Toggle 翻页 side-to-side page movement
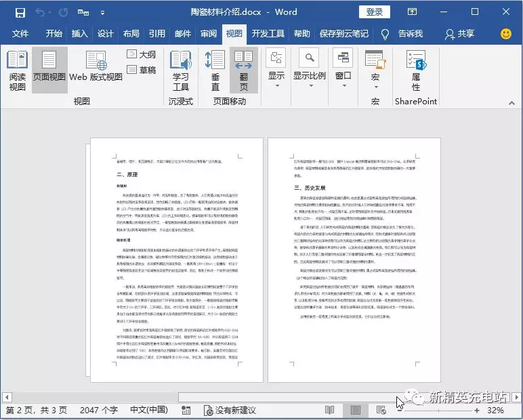Image resolution: width=523 pixels, height=420 pixels. [243, 70]
